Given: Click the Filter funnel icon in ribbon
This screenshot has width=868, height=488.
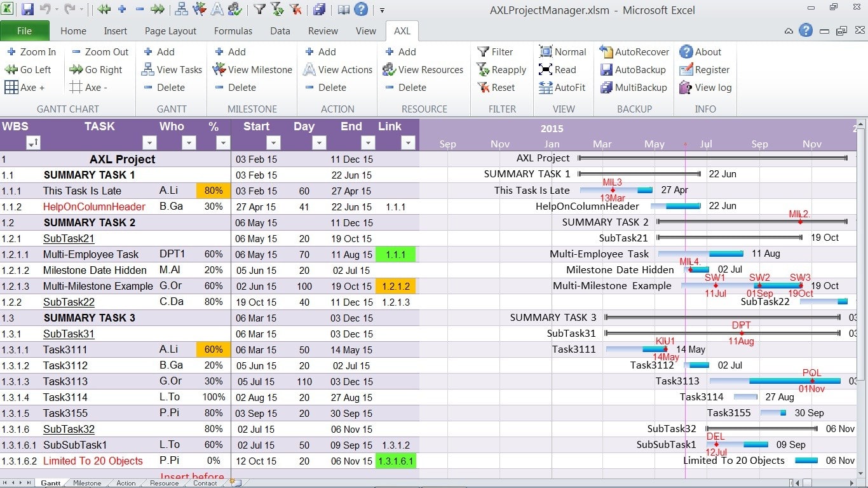Looking at the screenshot, I should pos(483,52).
